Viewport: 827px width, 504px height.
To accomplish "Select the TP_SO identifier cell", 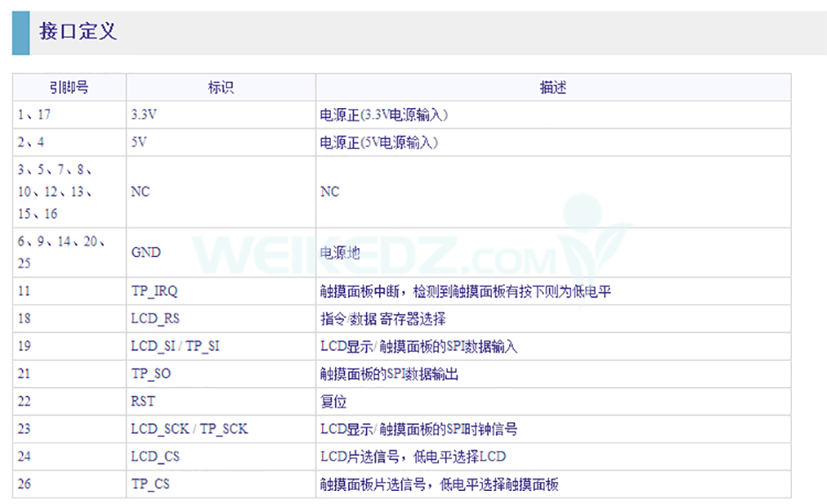I will click(x=221, y=374).
